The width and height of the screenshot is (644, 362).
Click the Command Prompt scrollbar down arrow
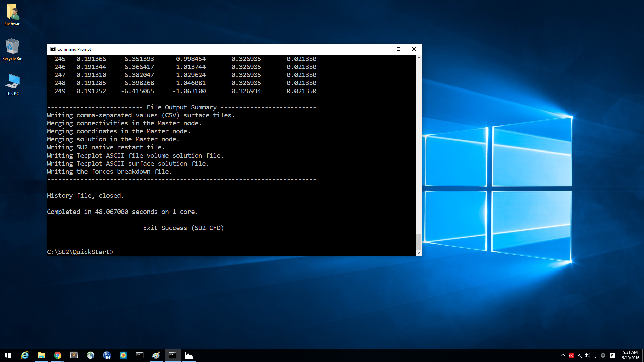[419, 253]
